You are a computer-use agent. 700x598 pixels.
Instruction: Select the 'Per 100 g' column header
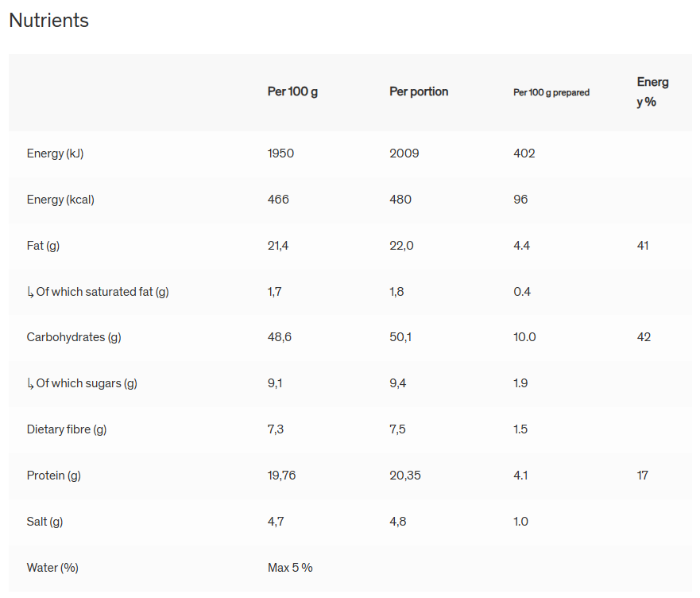coord(292,91)
